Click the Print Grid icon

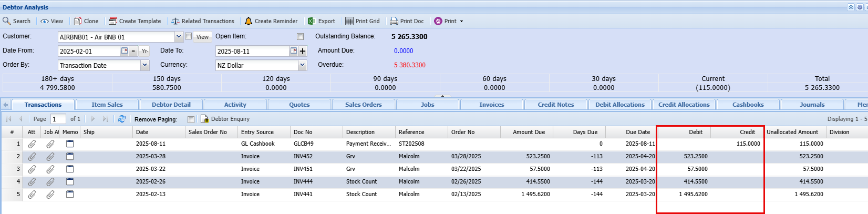(x=349, y=21)
